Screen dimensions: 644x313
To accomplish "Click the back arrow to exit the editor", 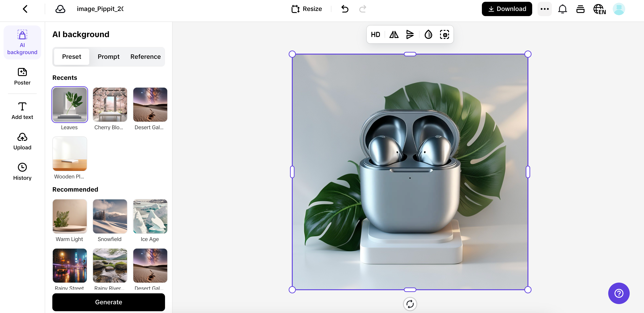I will coord(25,9).
